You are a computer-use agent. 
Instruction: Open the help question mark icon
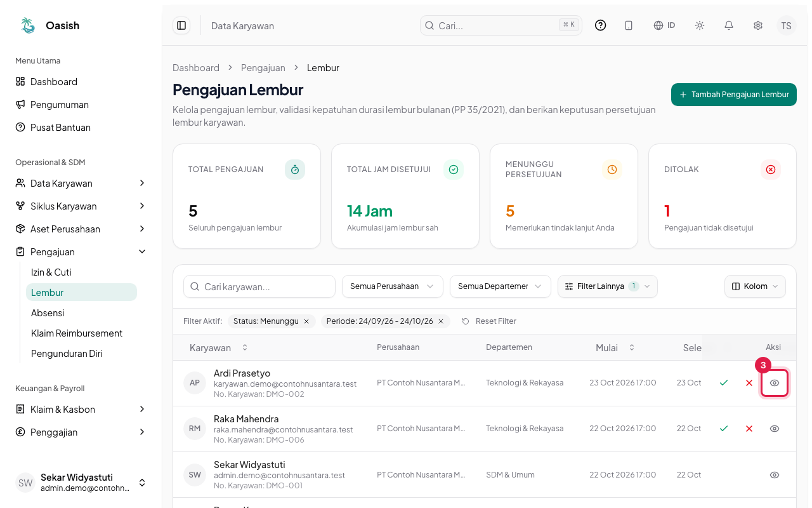click(x=600, y=25)
